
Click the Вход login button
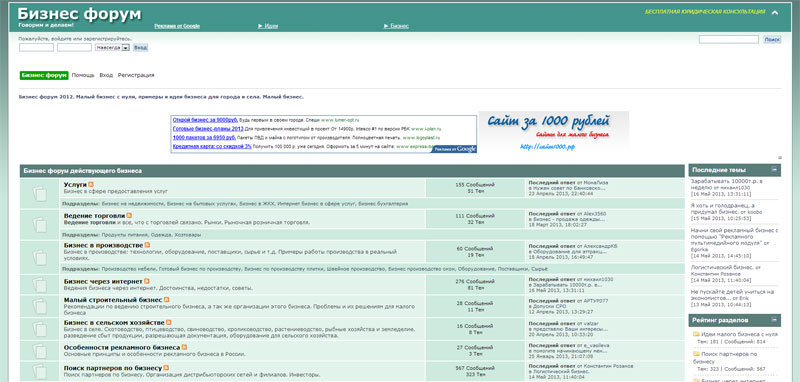click(140, 47)
